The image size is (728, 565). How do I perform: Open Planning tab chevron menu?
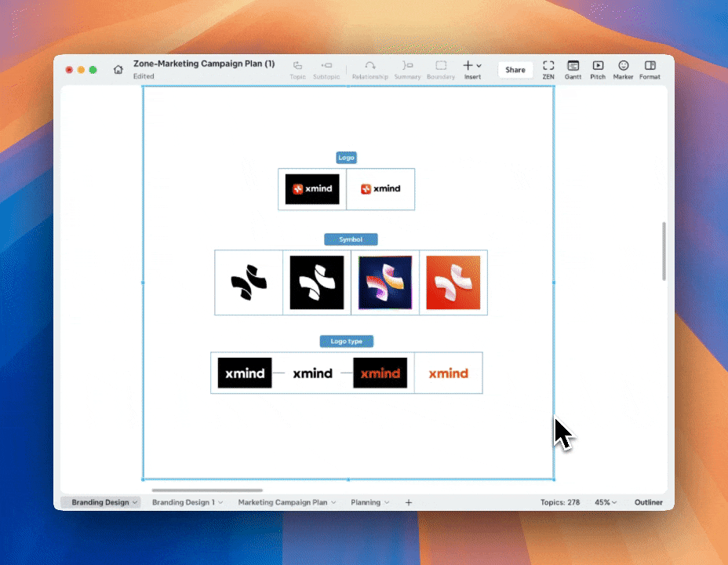[x=387, y=503]
